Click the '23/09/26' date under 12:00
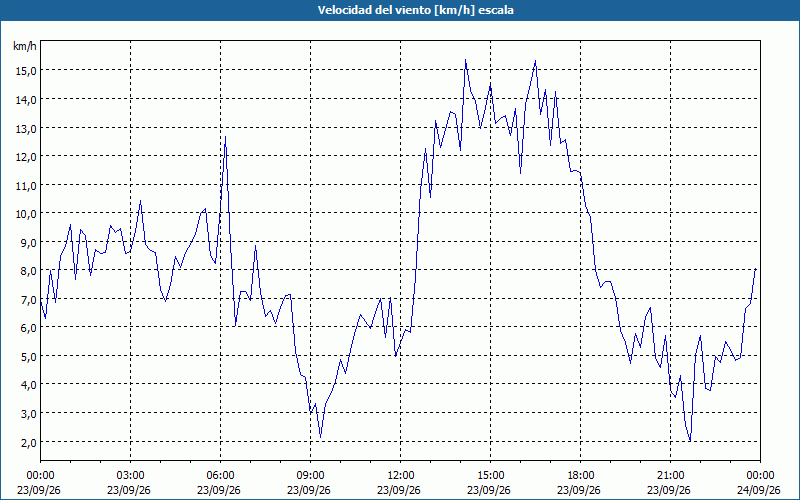800x500 pixels. pos(399,490)
